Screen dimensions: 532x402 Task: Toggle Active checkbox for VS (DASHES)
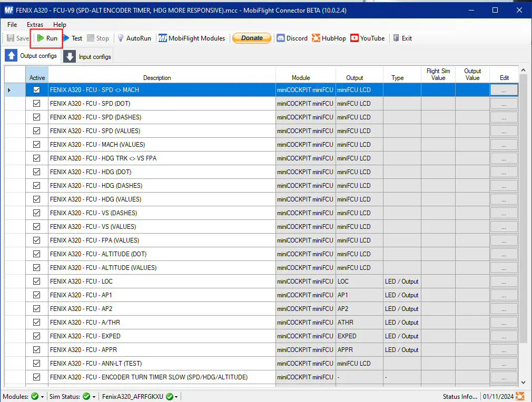tap(37, 213)
